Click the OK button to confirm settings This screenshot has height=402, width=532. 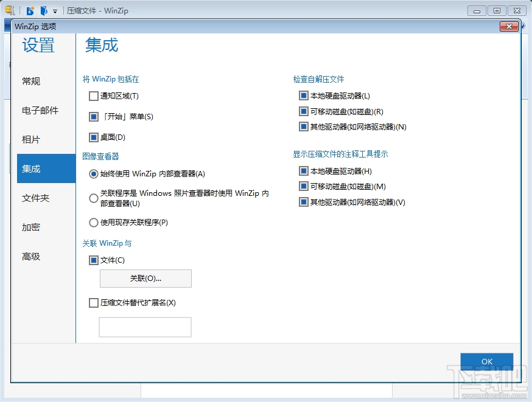486,361
